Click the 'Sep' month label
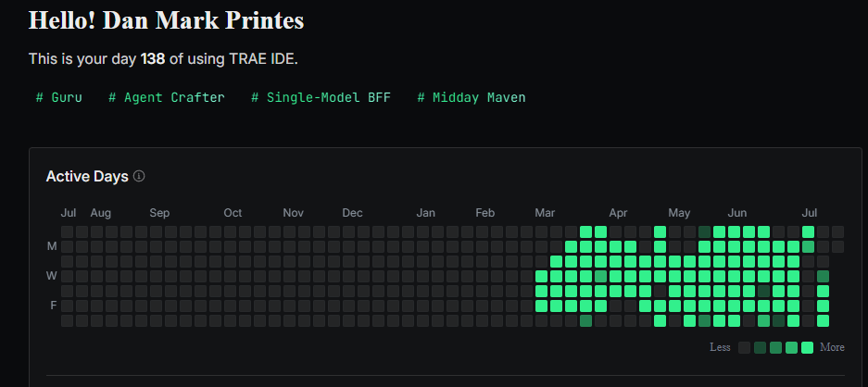The height and width of the screenshot is (387, 868). click(159, 213)
